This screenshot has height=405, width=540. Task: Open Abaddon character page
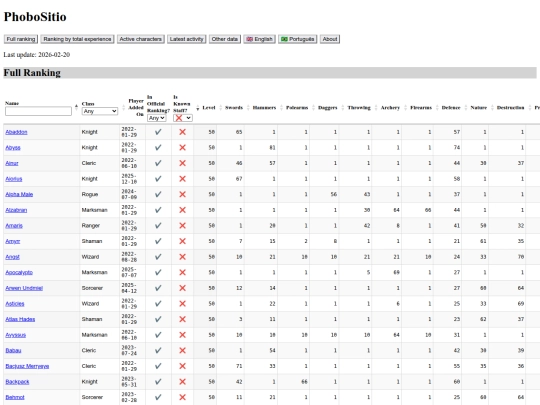coord(16,132)
